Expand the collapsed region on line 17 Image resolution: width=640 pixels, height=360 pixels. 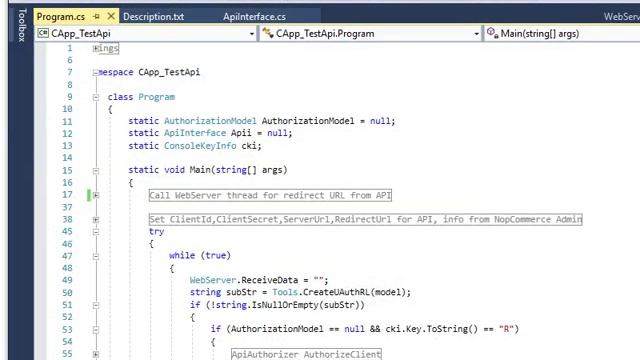point(96,195)
